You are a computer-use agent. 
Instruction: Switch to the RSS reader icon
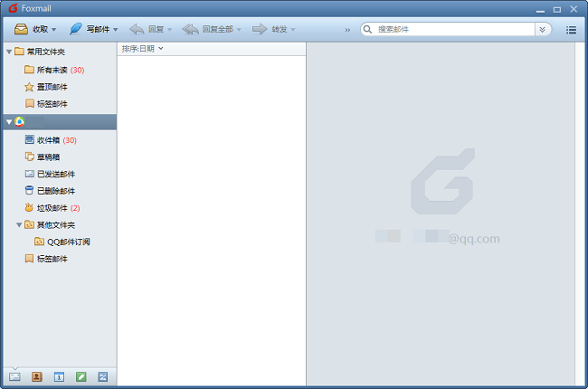tap(103, 376)
